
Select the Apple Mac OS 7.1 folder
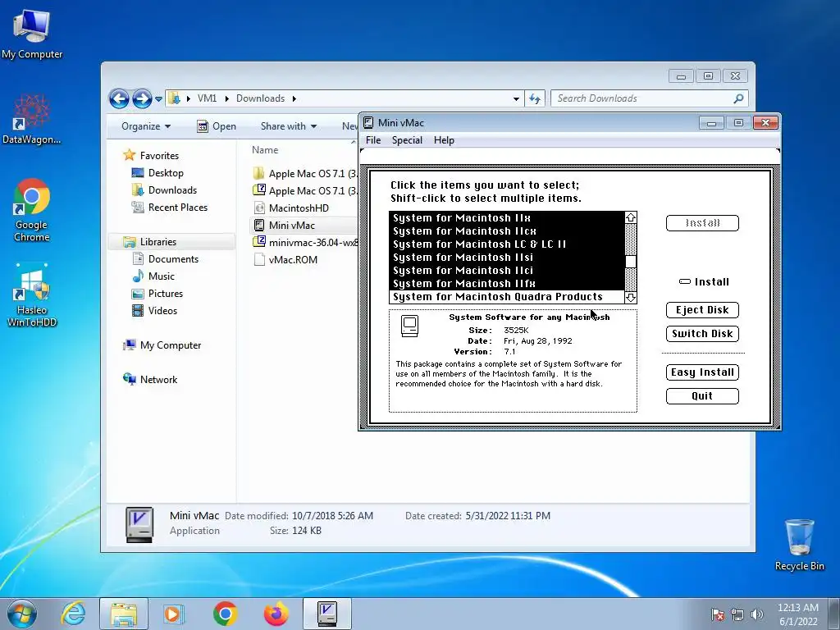point(305,174)
